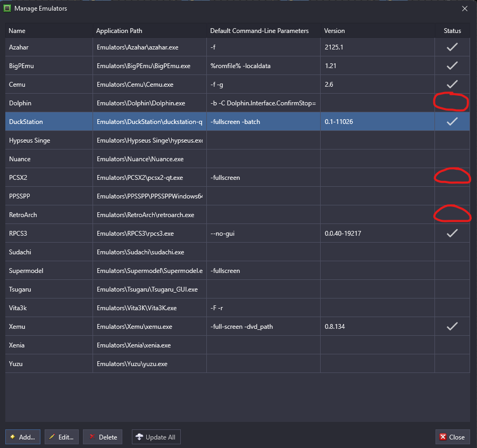477x448 pixels.
Task: Click the Update All cloud icon
Action: (x=139, y=437)
